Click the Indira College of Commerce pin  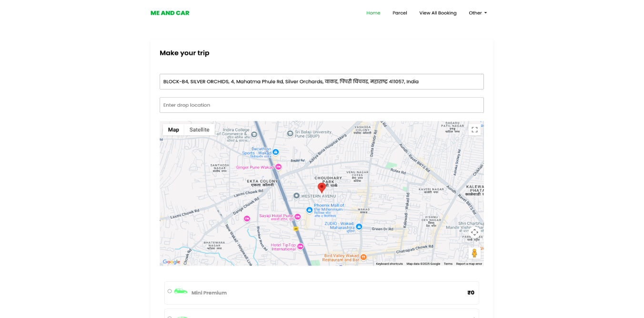pos(254,135)
